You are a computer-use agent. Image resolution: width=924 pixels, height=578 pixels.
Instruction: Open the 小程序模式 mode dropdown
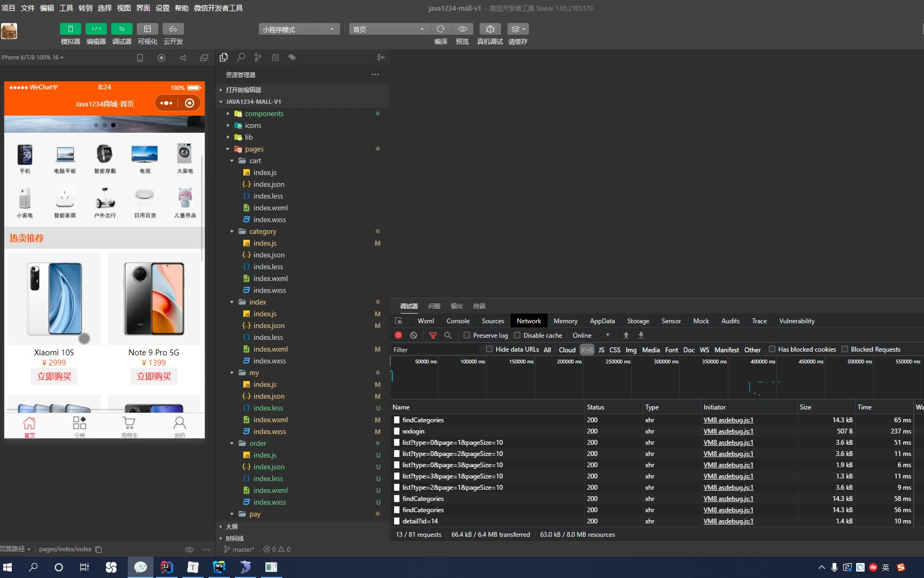pos(299,29)
